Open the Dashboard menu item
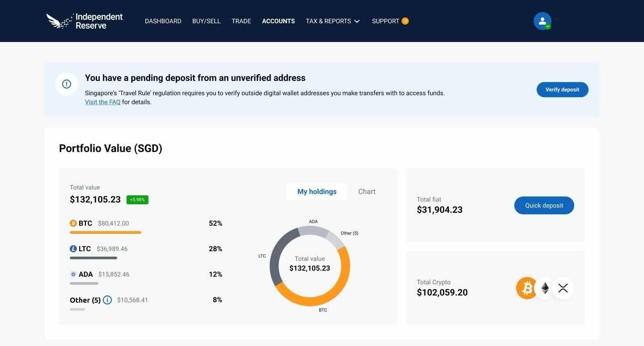 (x=163, y=21)
